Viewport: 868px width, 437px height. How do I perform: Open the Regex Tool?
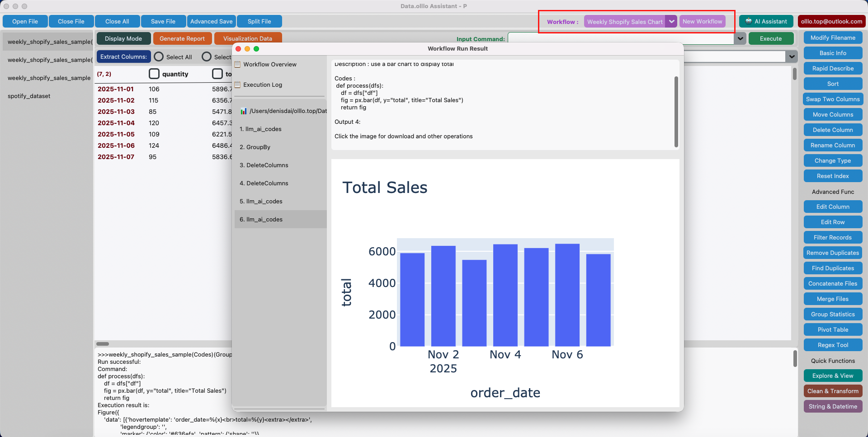(x=832, y=345)
